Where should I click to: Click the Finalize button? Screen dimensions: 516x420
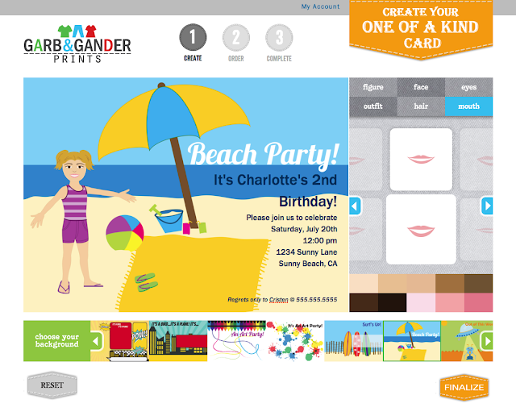click(x=464, y=388)
